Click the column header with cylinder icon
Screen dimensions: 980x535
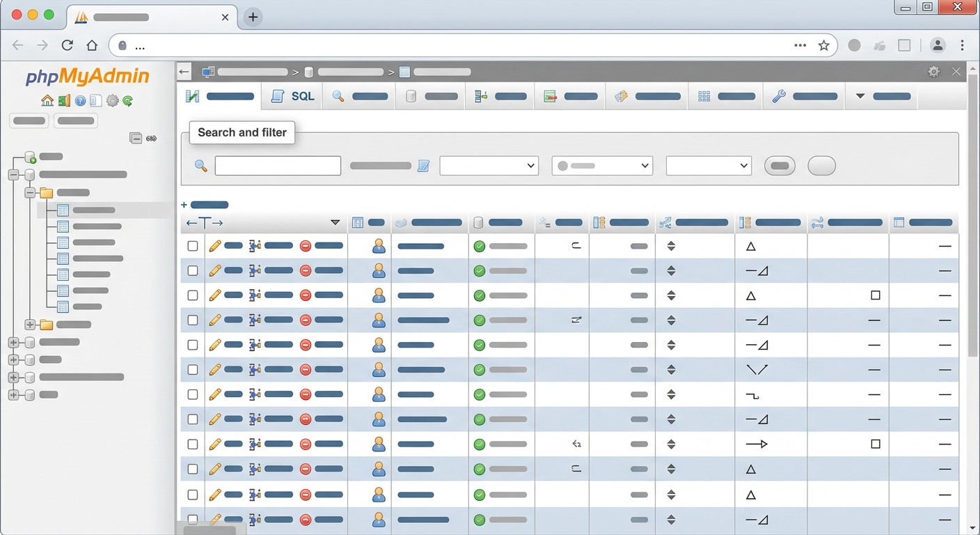click(x=501, y=223)
